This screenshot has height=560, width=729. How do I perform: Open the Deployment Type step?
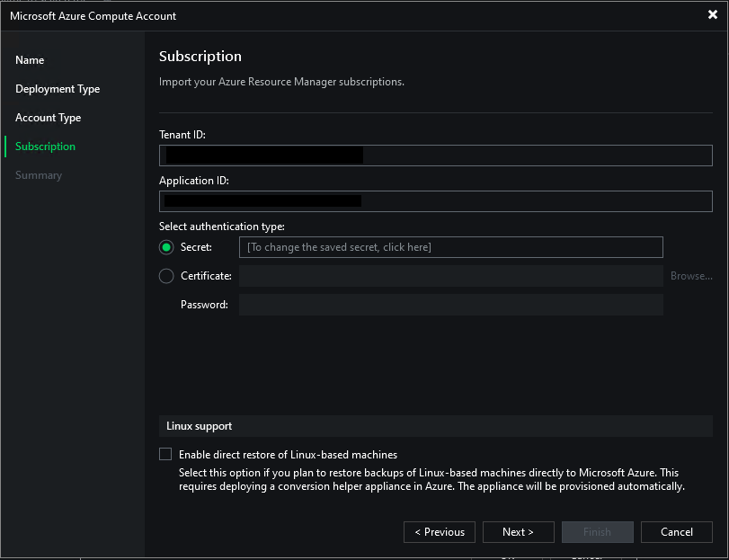pyautogui.click(x=58, y=89)
